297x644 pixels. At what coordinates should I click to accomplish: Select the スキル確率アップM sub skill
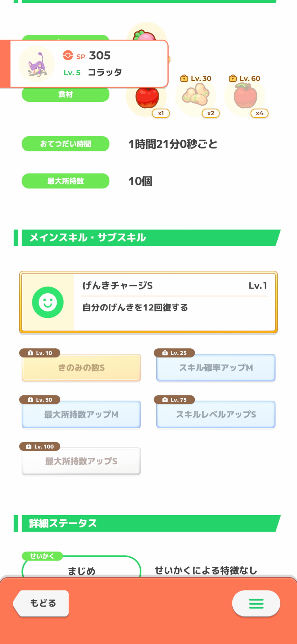click(x=216, y=368)
